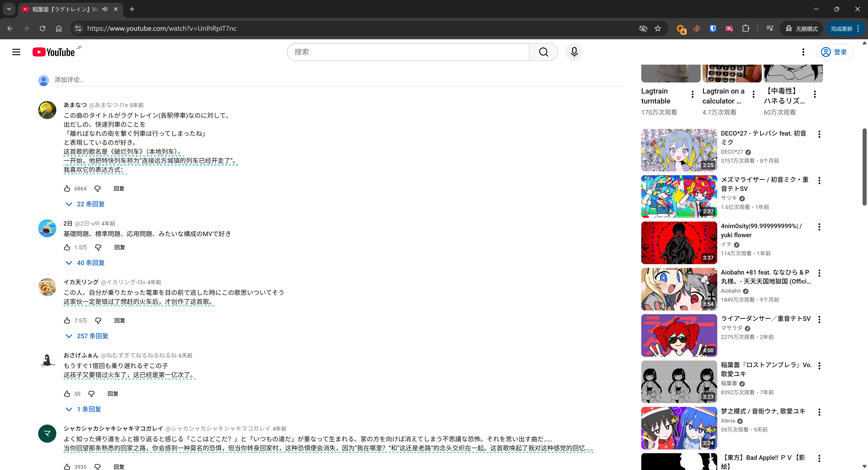Open YouTube settings three-dot menu

click(x=803, y=52)
